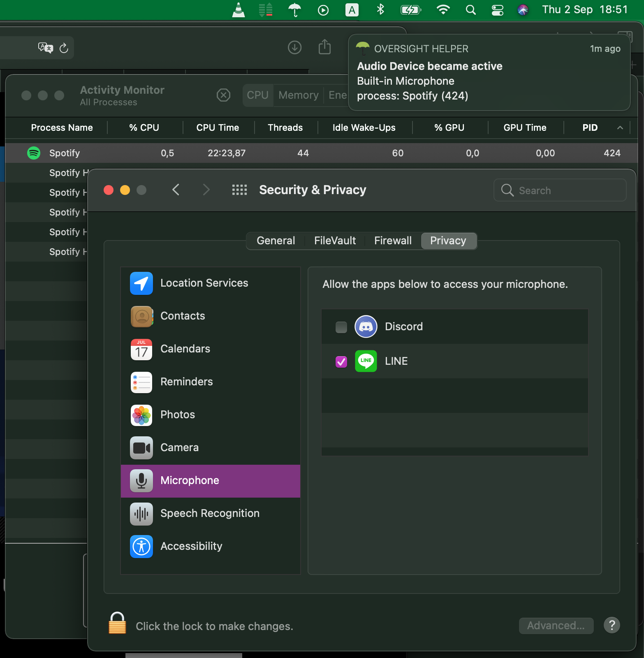Click the translate icon in browser toolbar
644x658 pixels.
tap(45, 48)
